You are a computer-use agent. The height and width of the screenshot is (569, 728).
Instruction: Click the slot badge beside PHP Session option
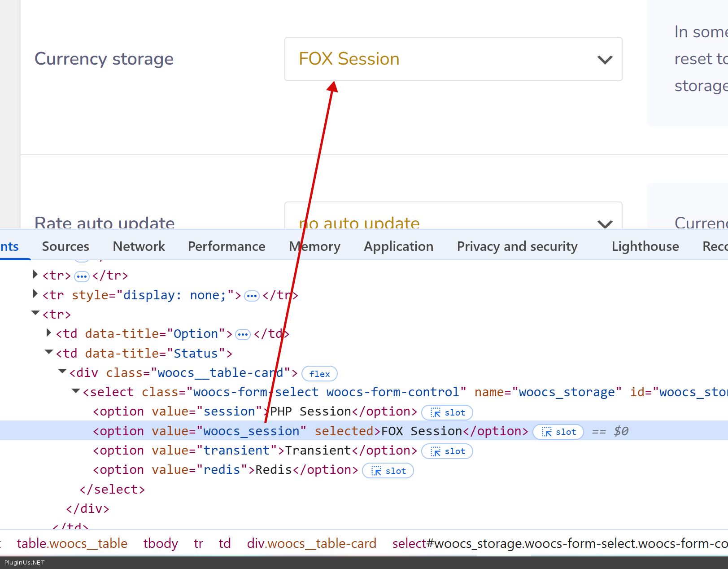click(447, 412)
